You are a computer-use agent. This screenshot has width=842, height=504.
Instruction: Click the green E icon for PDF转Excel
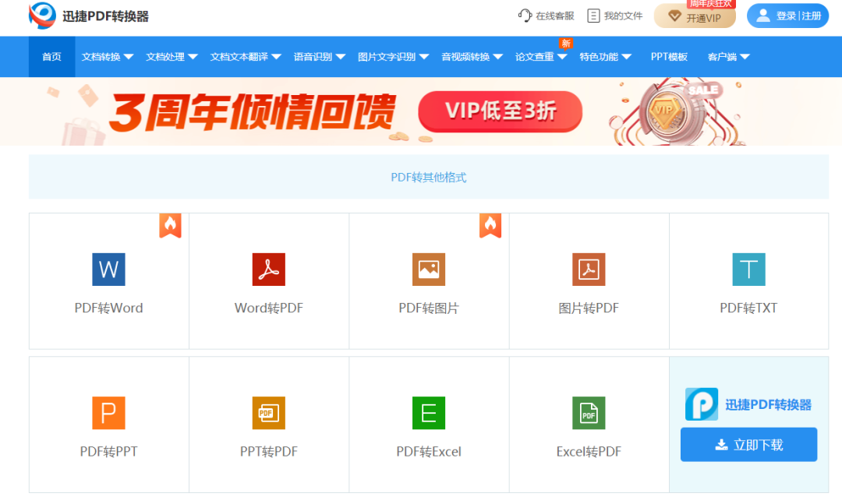429,413
